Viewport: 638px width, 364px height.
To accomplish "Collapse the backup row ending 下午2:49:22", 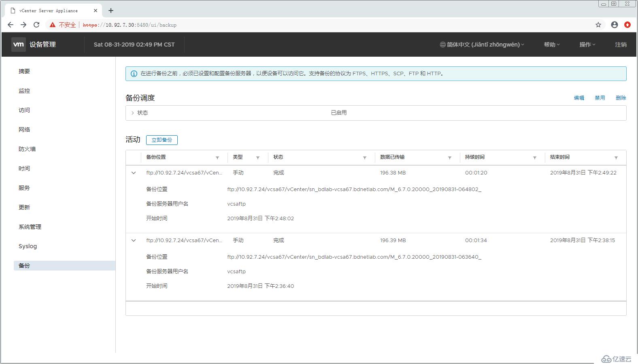I will pyautogui.click(x=134, y=173).
